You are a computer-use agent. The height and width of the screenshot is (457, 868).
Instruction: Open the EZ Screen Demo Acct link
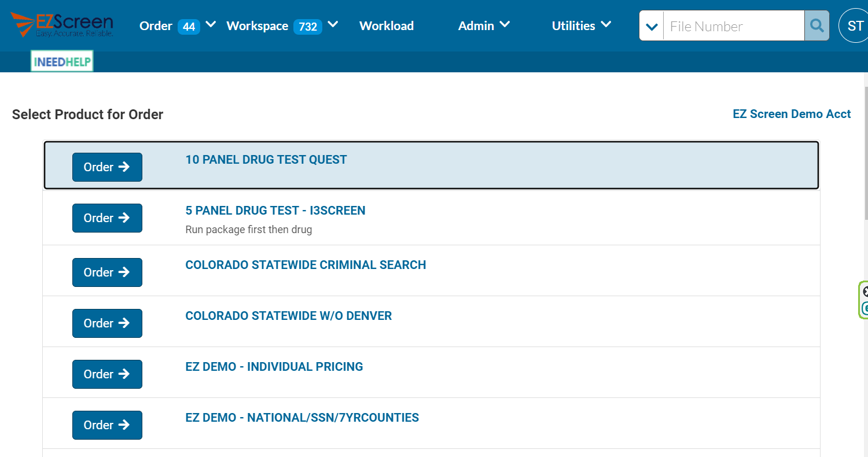click(x=792, y=114)
